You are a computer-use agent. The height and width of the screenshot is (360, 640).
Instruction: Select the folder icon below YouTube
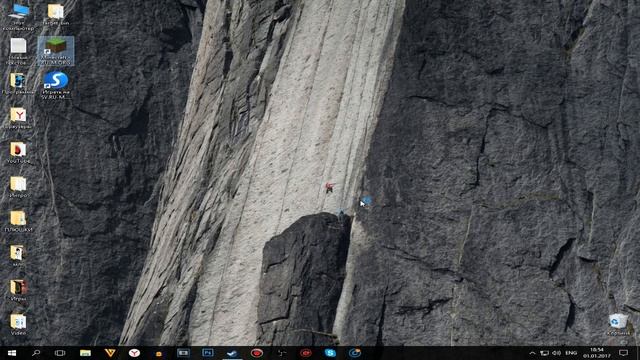pos(18,187)
